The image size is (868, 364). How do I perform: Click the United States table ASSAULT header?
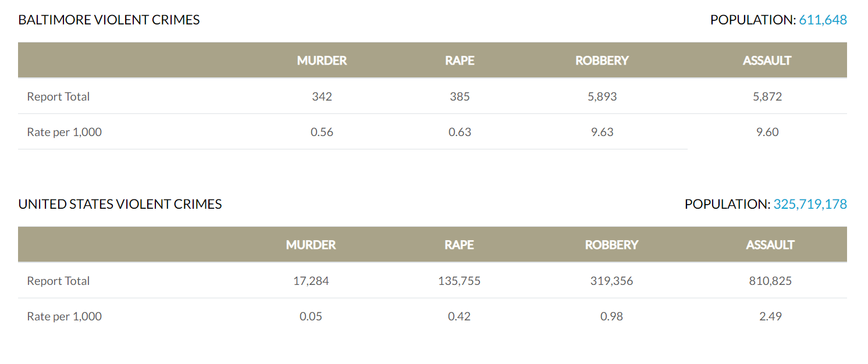point(770,245)
